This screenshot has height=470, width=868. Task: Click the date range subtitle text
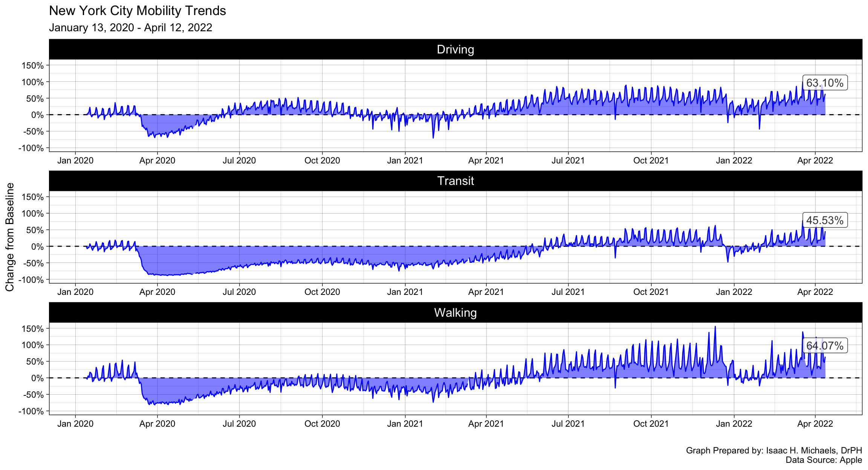130,27
